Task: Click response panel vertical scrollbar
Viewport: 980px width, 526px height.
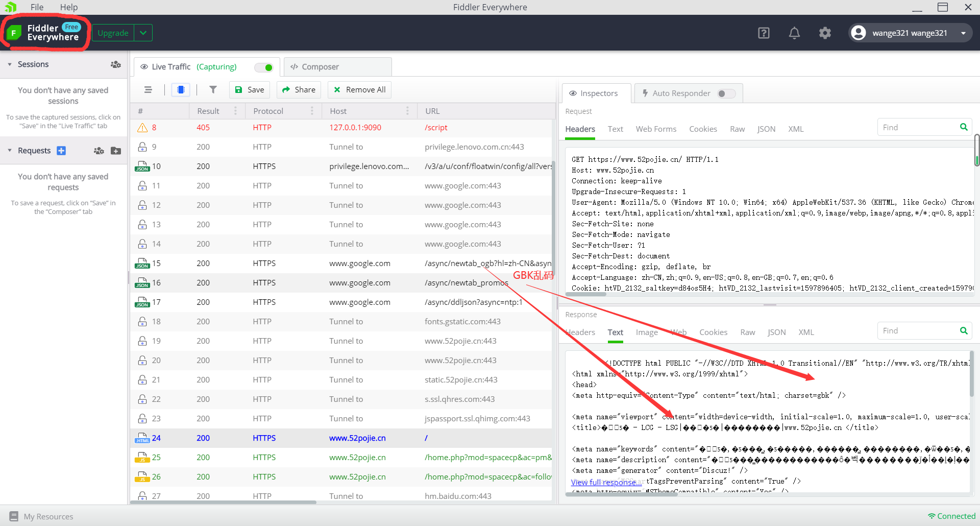Action: coord(971,373)
